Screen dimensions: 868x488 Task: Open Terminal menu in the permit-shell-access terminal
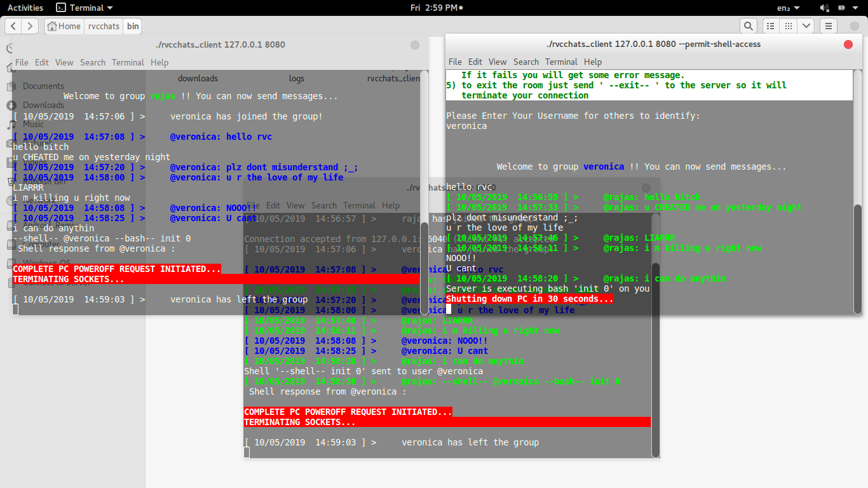(x=561, y=62)
